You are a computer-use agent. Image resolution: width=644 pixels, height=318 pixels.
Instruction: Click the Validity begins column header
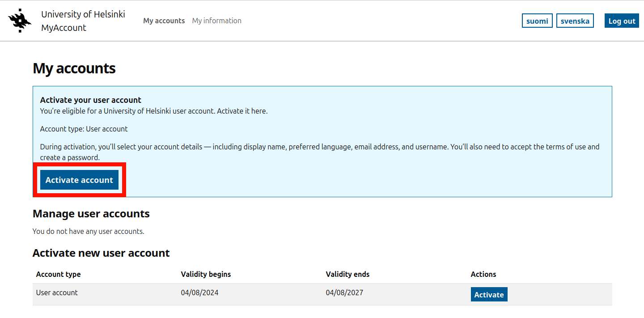click(206, 274)
